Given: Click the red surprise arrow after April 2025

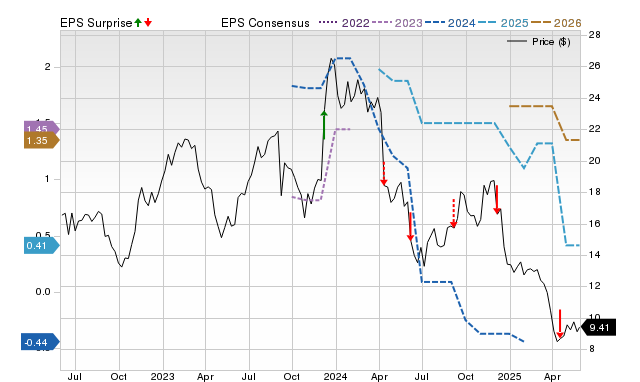Looking at the screenshot, I should [560, 324].
